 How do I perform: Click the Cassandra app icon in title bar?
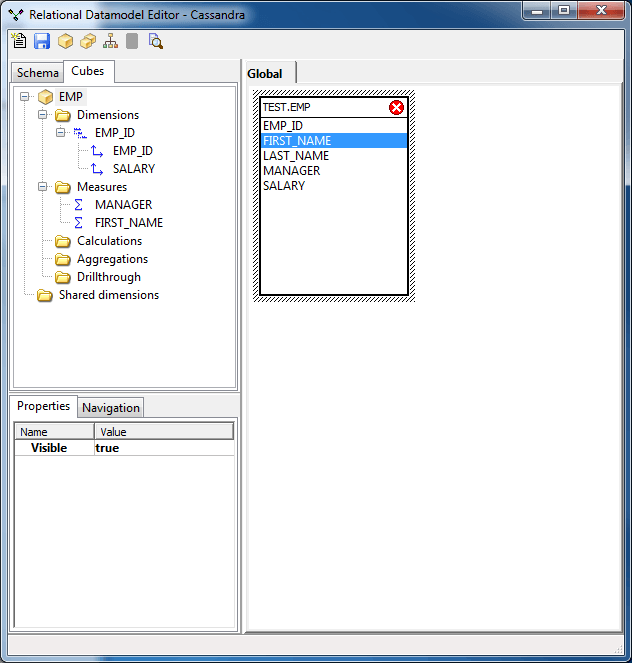tap(16, 15)
